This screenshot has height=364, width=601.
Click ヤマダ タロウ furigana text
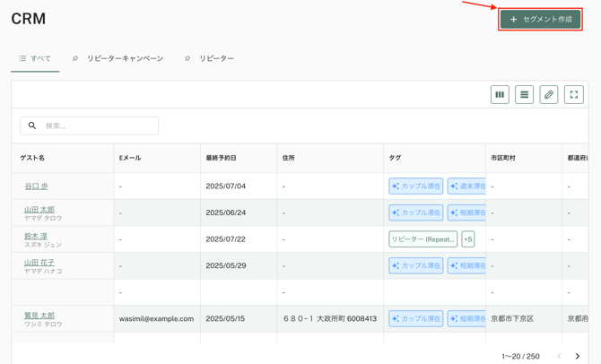[x=43, y=218]
